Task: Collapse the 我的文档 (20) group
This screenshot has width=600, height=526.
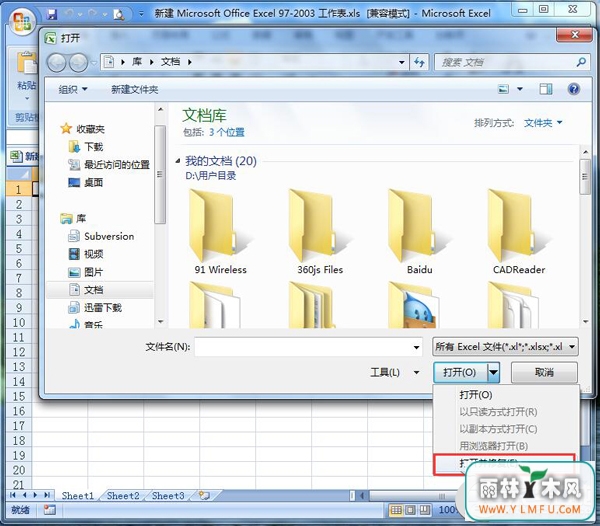Action: [x=178, y=161]
